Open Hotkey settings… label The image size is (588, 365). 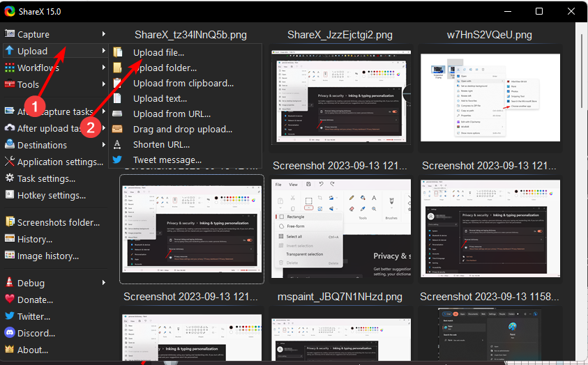(x=52, y=196)
